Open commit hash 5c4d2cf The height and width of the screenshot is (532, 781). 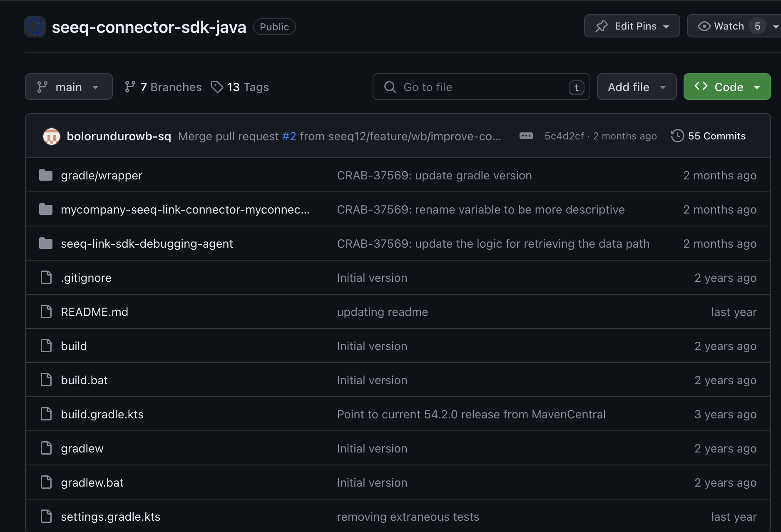point(564,136)
